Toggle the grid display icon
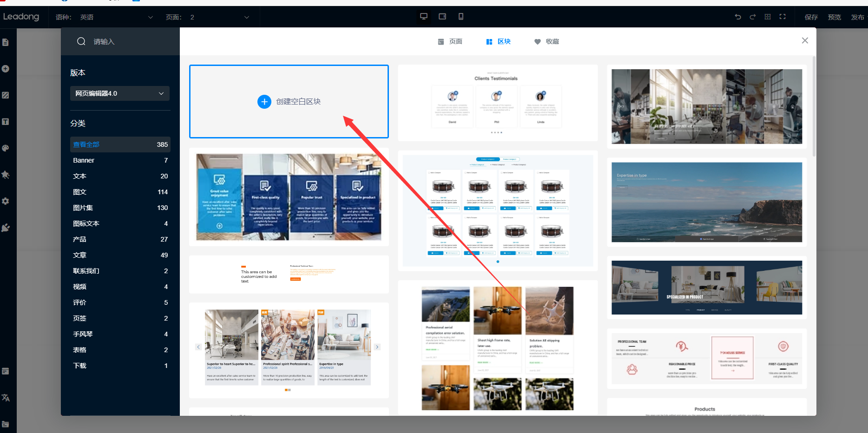This screenshot has height=433, width=868. tap(768, 17)
